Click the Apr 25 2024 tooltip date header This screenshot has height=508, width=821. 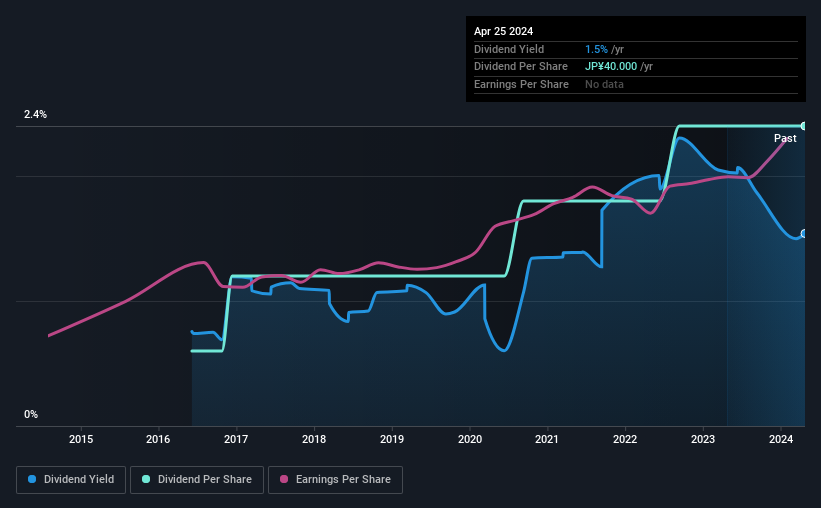[503, 31]
